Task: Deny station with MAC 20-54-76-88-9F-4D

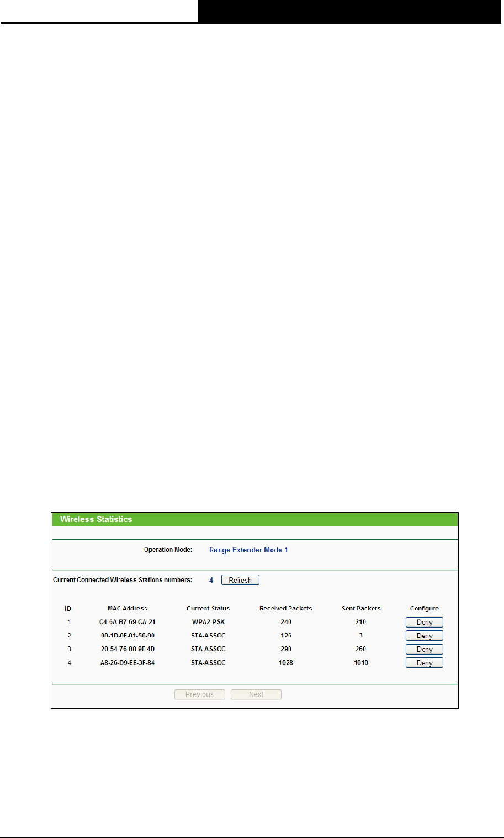Action: pos(425,649)
